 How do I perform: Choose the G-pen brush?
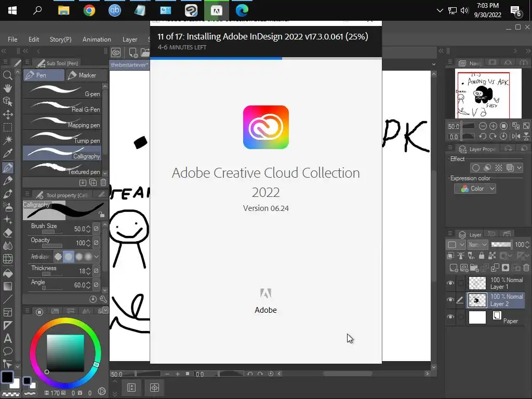pyautogui.click(x=62, y=91)
